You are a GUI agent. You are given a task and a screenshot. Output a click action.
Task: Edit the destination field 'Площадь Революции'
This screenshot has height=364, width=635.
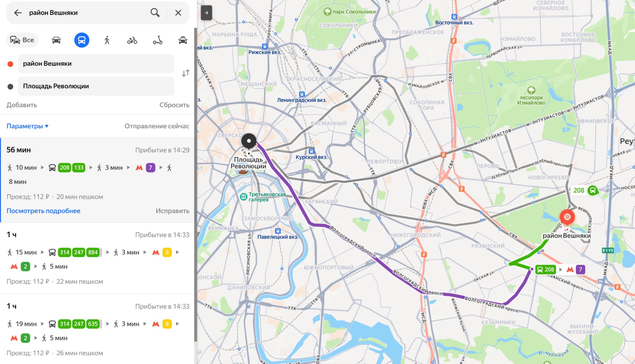point(96,86)
